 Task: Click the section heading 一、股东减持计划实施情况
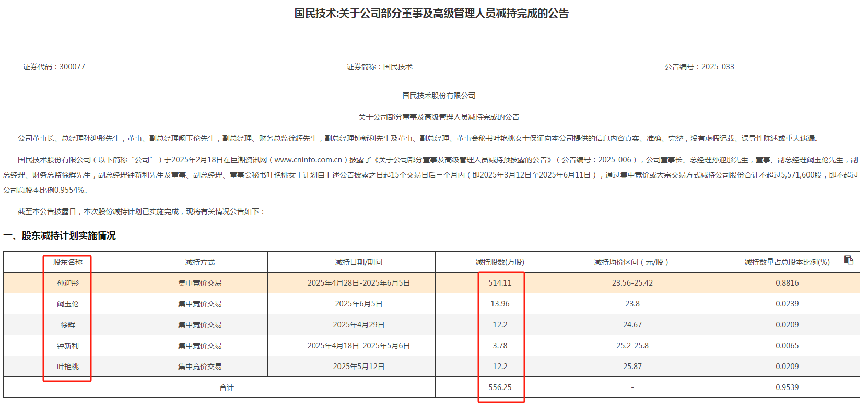click(60, 236)
